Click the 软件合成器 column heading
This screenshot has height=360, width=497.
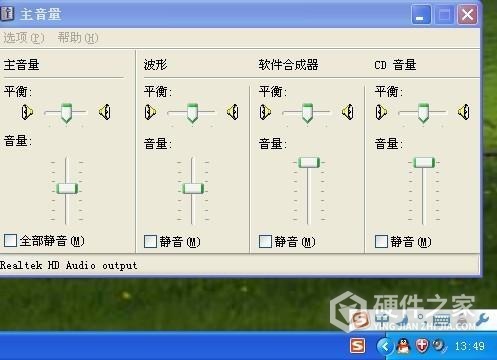(x=289, y=65)
